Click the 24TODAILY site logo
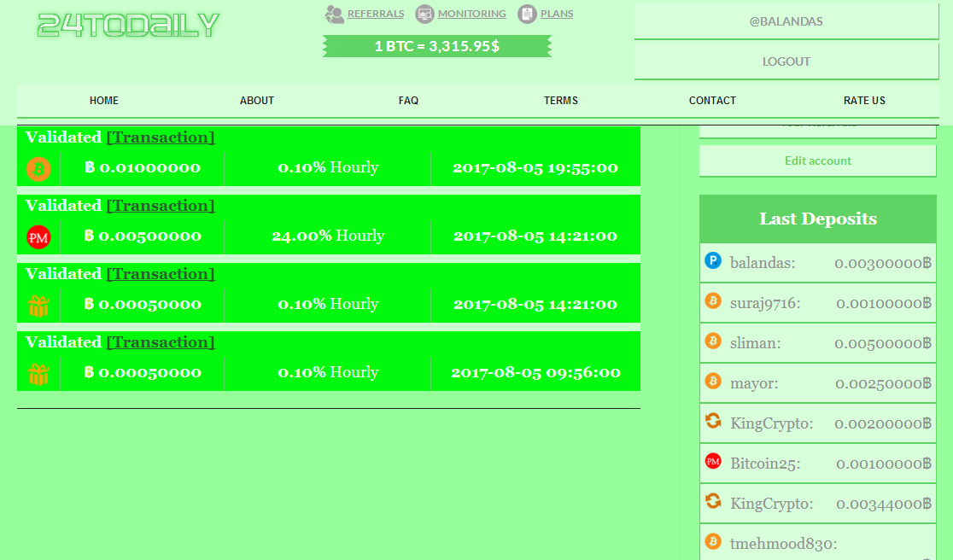This screenshot has height=560, width=953. tap(128, 26)
